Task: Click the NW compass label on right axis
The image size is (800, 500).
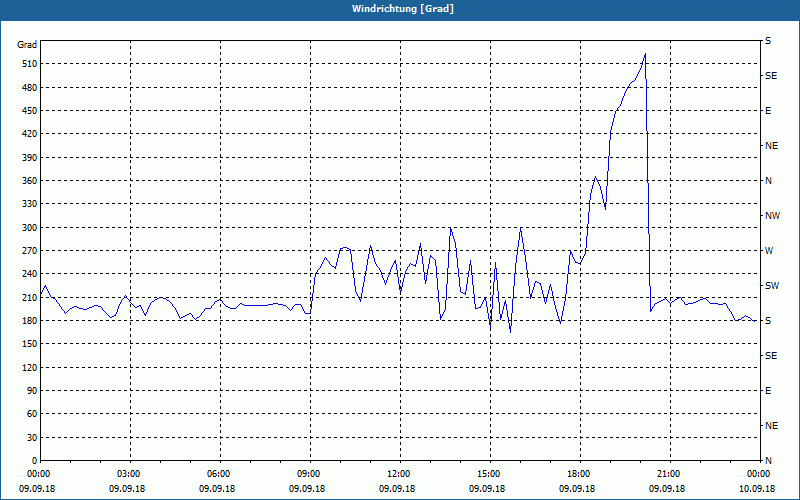Action: 772,216
